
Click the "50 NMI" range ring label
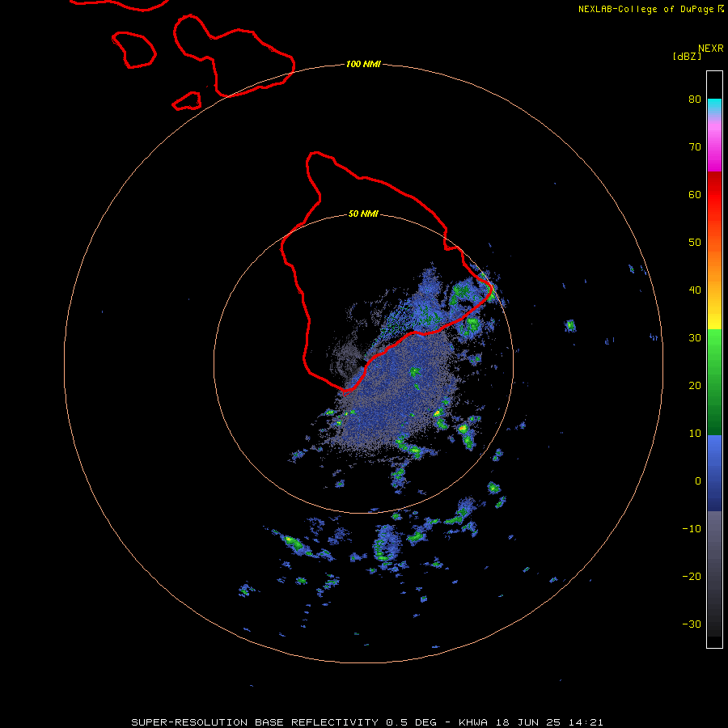click(363, 214)
